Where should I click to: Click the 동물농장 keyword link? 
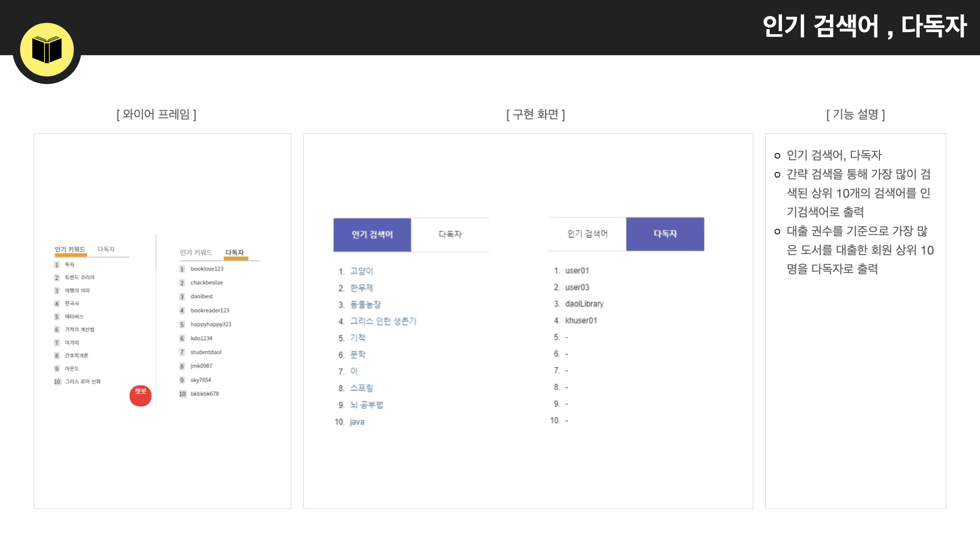[x=365, y=305]
